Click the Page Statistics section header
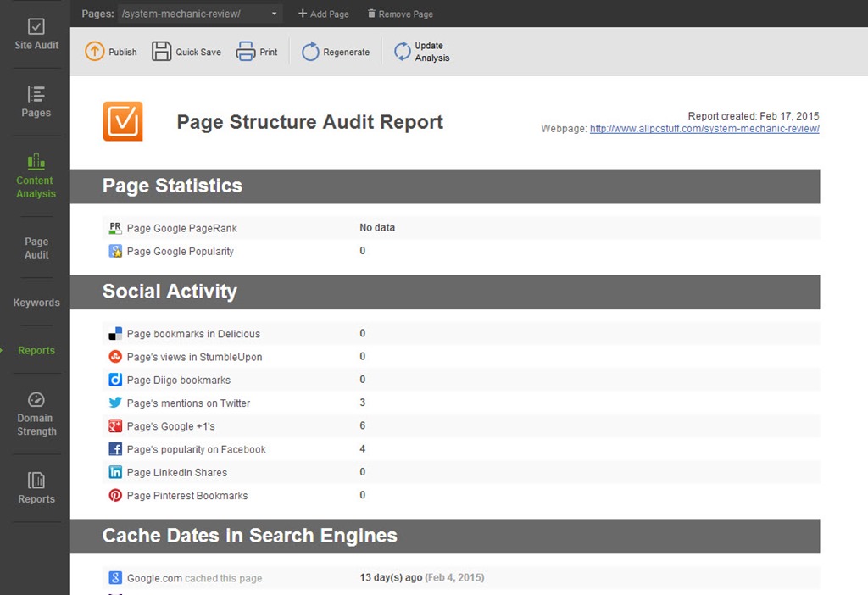868x595 pixels. coord(444,186)
